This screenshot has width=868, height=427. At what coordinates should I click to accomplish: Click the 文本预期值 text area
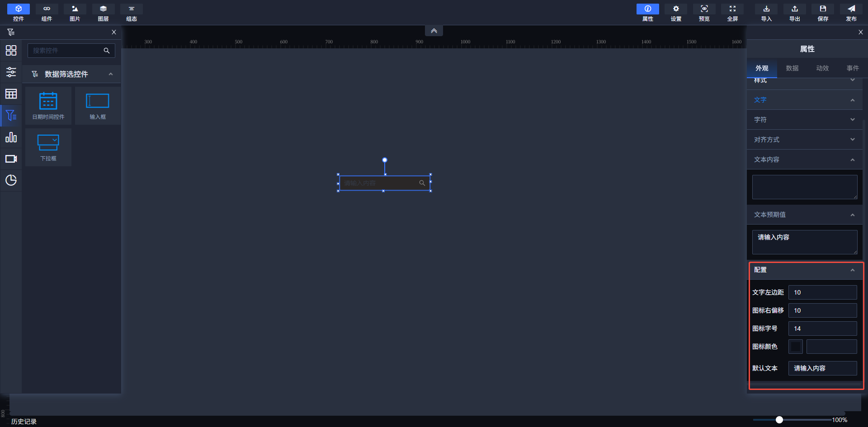805,242
